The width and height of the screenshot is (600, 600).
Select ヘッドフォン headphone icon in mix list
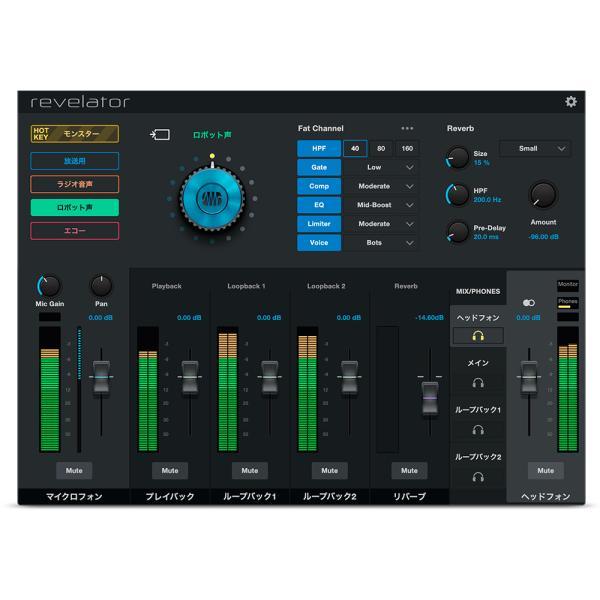pyautogui.click(x=478, y=336)
